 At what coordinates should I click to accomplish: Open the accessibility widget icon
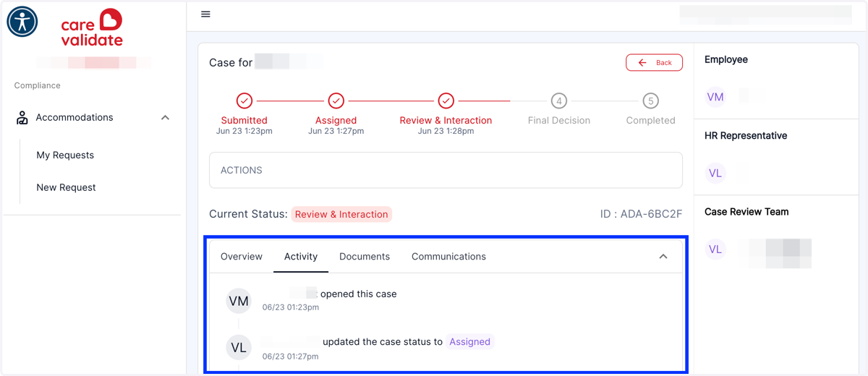coord(22,22)
